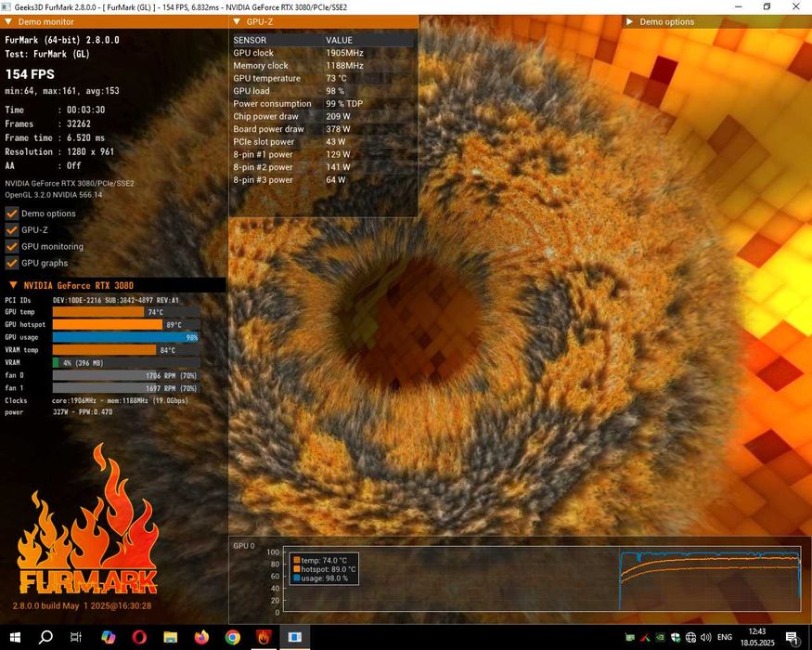Click the GPU temp 74°C bar

(126, 312)
